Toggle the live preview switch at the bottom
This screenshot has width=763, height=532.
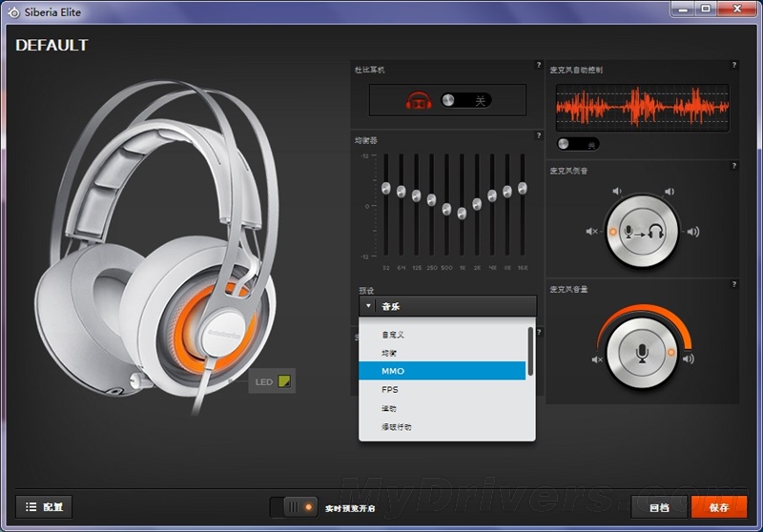click(x=294, y=507)
